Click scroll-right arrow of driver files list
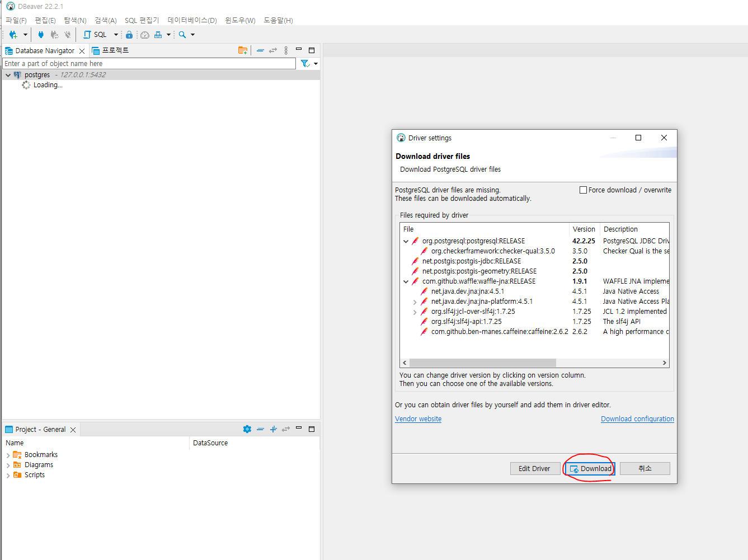The height and width of the screenshot is (560, 748). pyautogui.click(x=665, y=363)
